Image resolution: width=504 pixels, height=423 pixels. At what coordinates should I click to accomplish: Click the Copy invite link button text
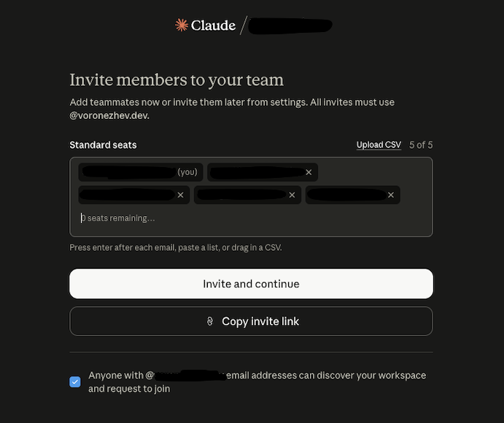[260, 322]
